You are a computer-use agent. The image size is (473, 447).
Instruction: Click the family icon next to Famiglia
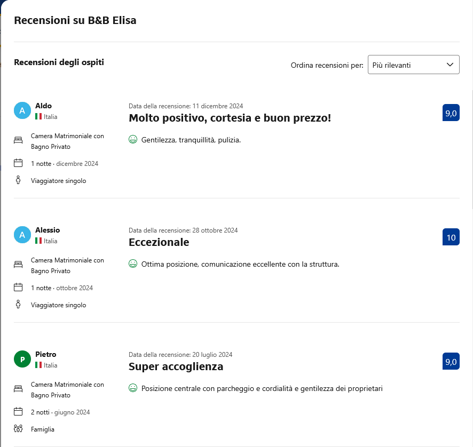[18, 428]
